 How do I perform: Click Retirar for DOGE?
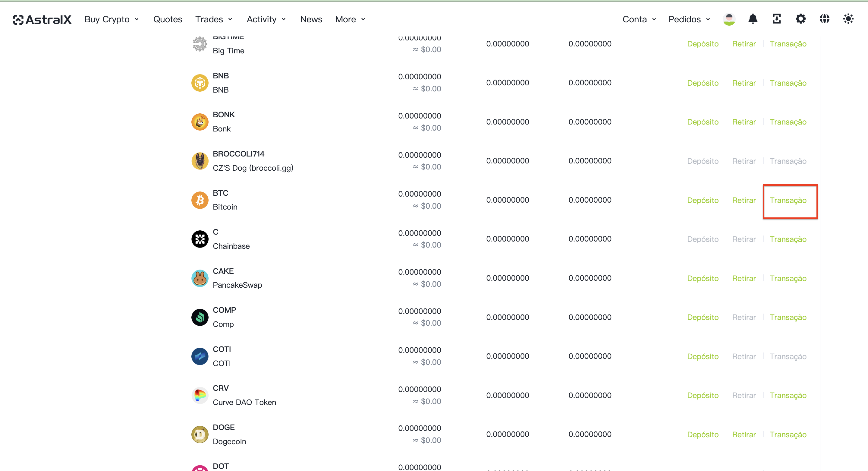point(744,434)
